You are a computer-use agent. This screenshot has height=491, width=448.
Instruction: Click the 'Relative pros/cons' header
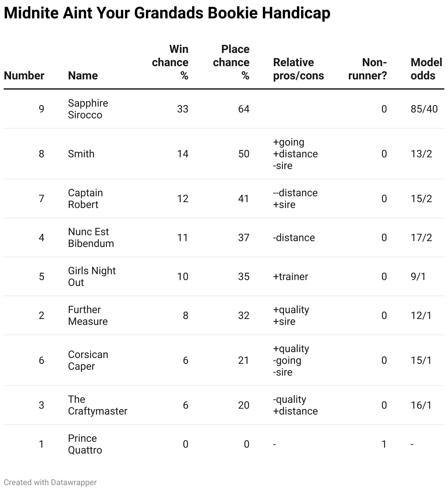tap(298, 69)
